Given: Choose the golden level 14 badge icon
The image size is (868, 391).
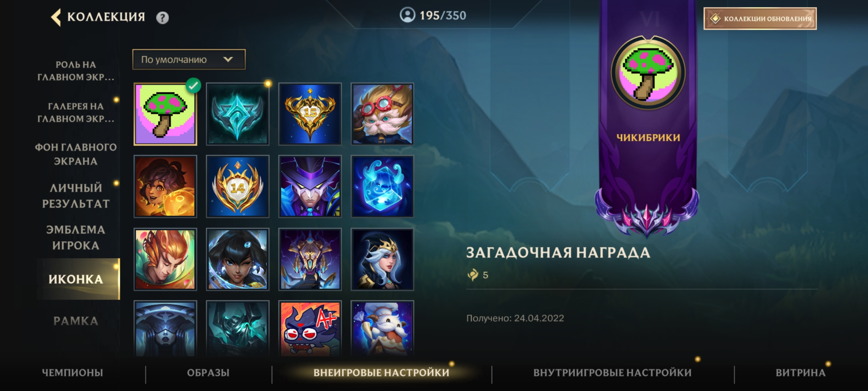Looking at the screenshot, I should tap(238, 186).
